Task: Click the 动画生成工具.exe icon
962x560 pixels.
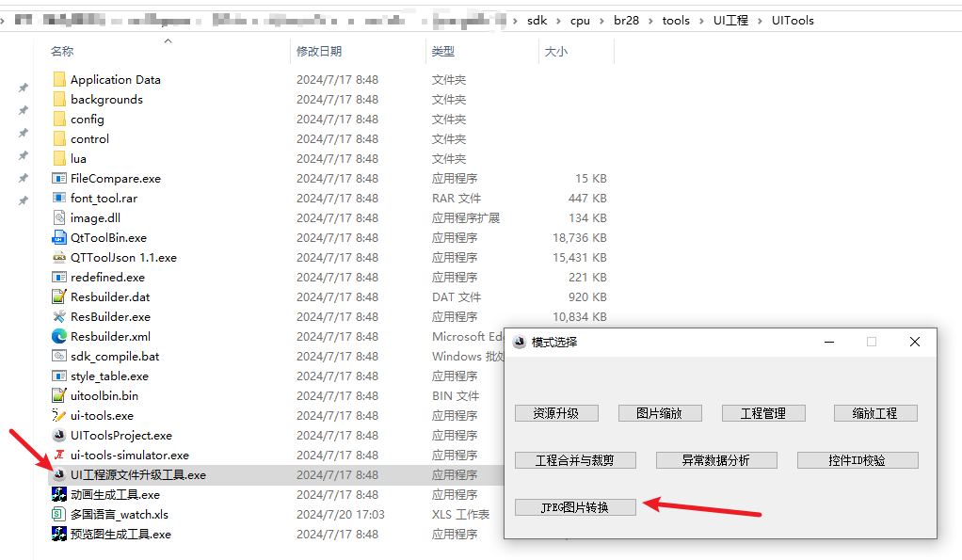Action: tap(59, 494)
